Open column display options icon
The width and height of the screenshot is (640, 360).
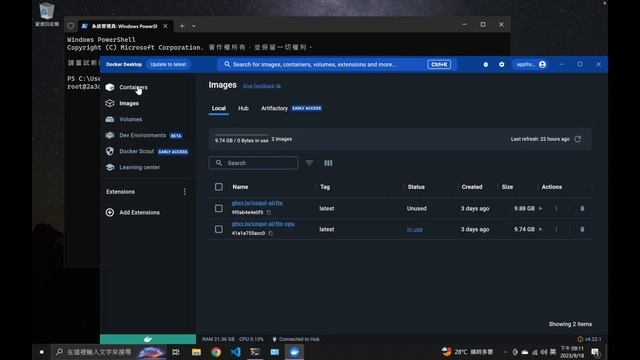[x=328, y=163]
